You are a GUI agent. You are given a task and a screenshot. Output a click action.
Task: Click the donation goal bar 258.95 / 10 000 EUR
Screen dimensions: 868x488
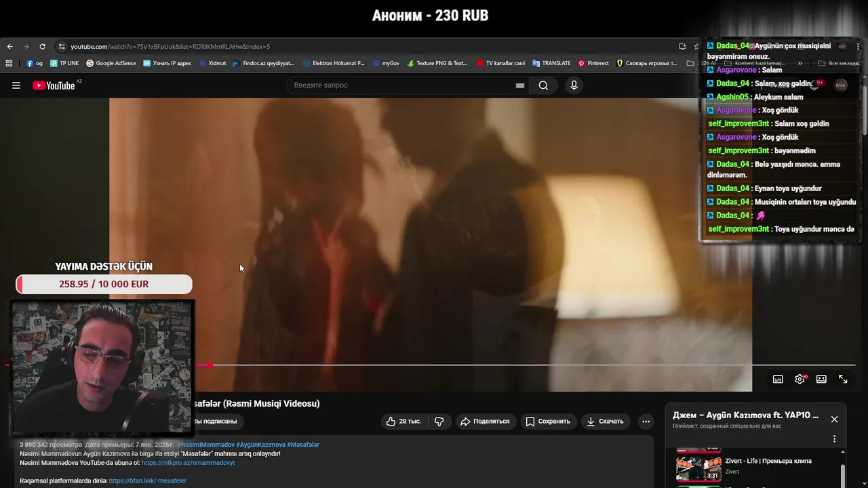(x=104, y=284)
